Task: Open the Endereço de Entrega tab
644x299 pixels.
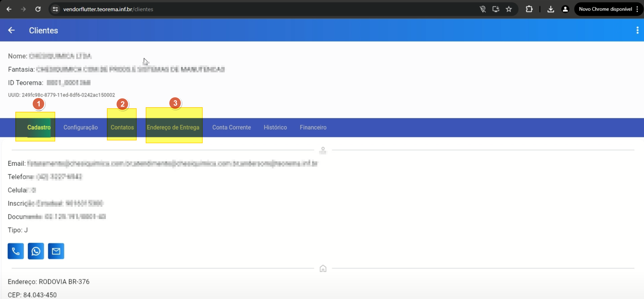Action: tap(173, 127)
